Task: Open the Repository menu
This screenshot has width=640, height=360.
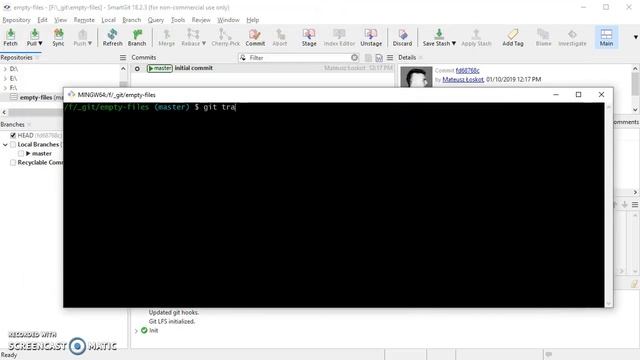Action: [x=16, y=20]
